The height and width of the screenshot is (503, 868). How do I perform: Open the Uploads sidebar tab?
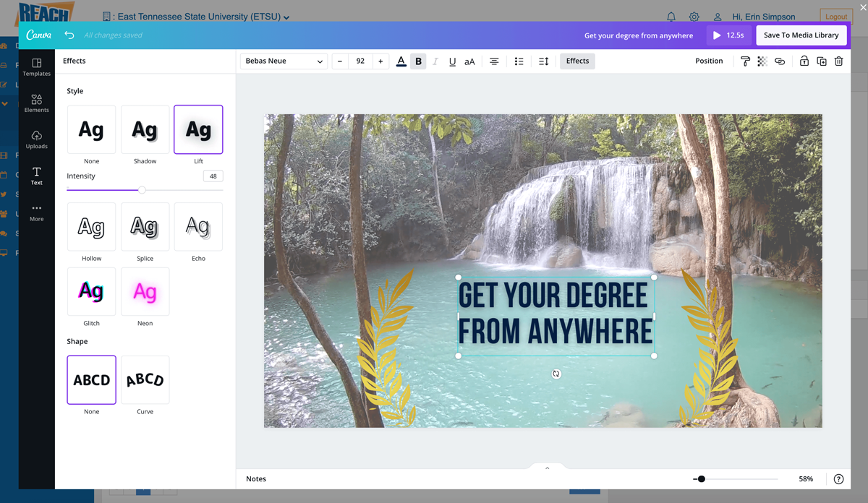[36, 139]
